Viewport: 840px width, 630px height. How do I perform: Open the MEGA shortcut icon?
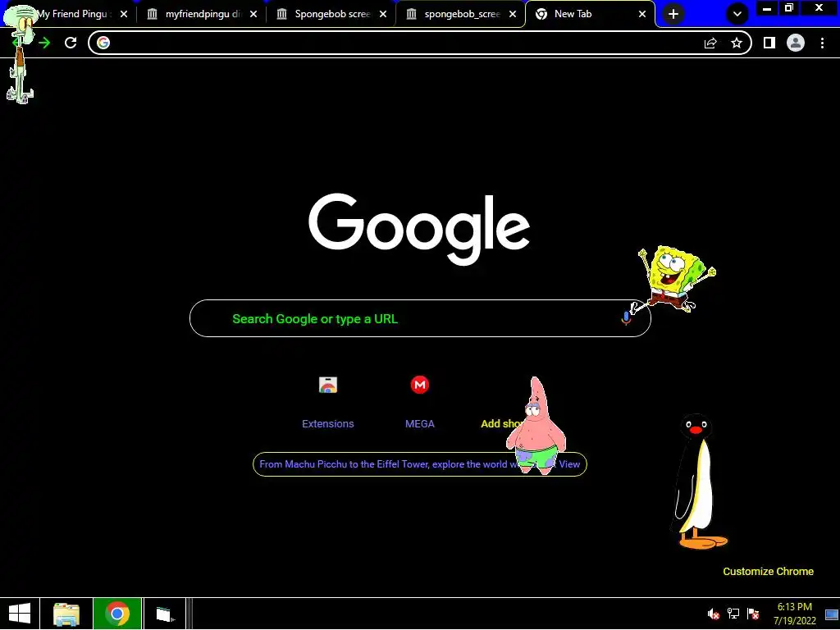[420, 385]
